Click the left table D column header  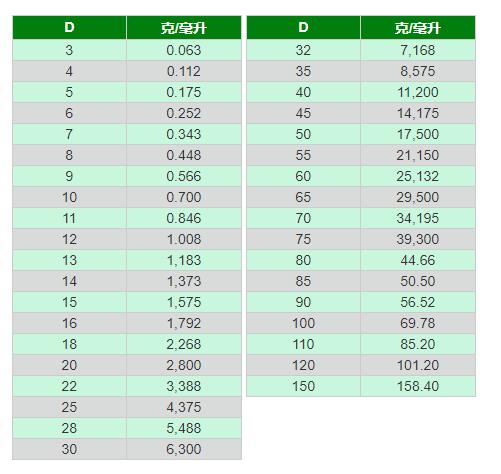pyautogui.click(x=69, y=27)
